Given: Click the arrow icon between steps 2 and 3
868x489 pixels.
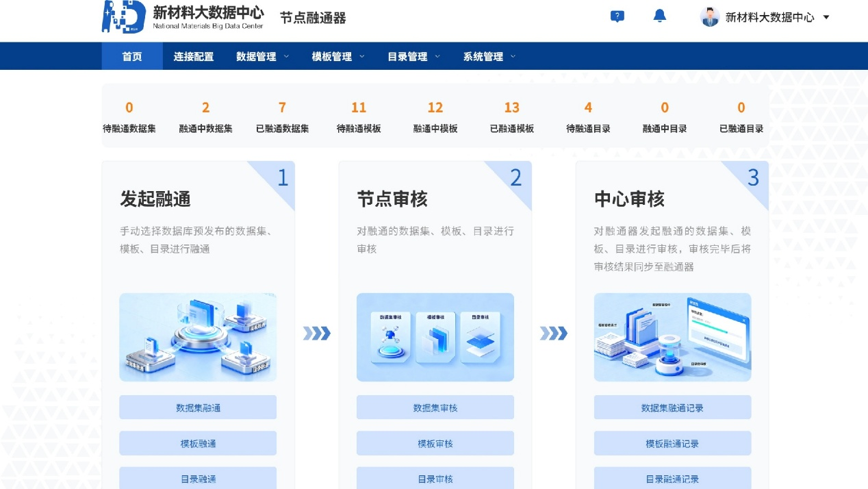Looking at the screenshot, I should [553, 334].
